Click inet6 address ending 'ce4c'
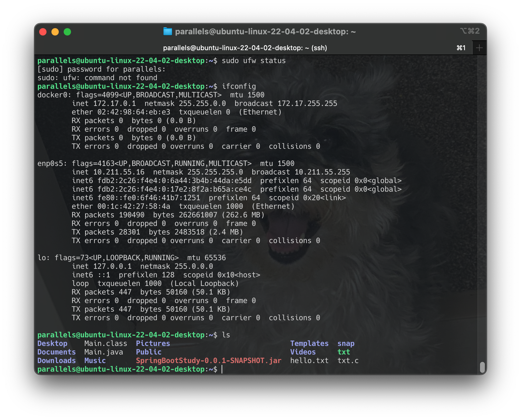Viewport: 521px width, 420px height. [174, 189]
